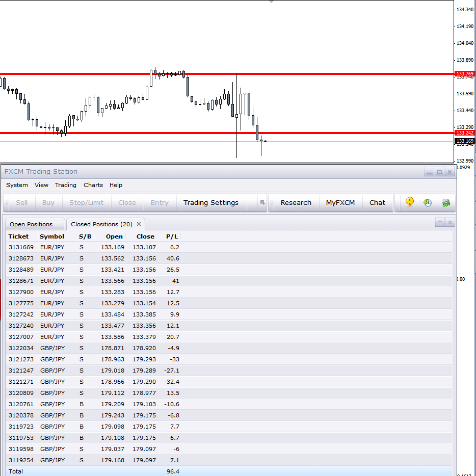The height and width of the screenshot is (476, 476).
Task: Click the Entry order toolbar button
Action: pyautogui.click(x=160, y=202)
